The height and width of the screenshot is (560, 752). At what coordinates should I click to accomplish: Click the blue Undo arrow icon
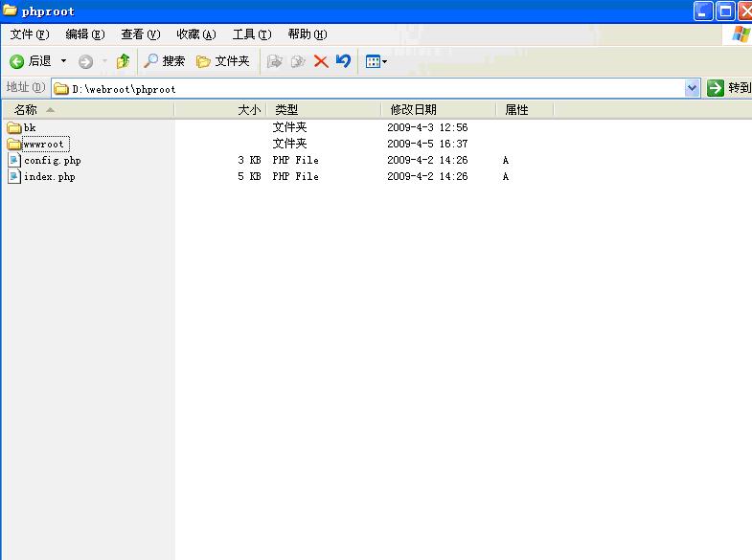click(343, 61)
